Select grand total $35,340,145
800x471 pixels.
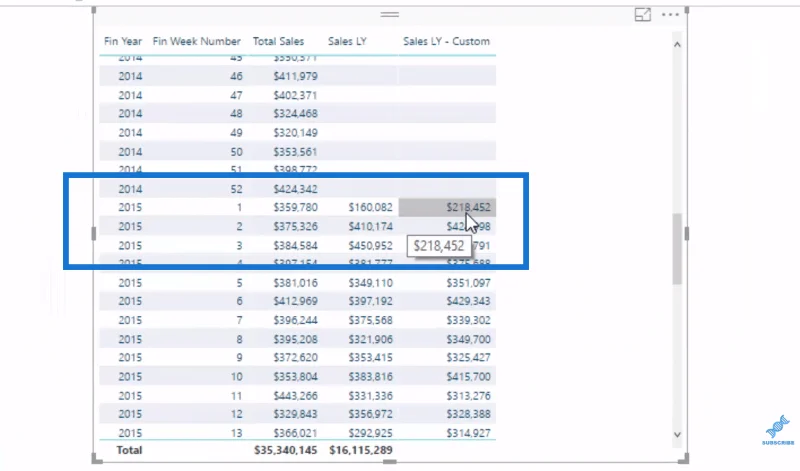coord(286,451)
